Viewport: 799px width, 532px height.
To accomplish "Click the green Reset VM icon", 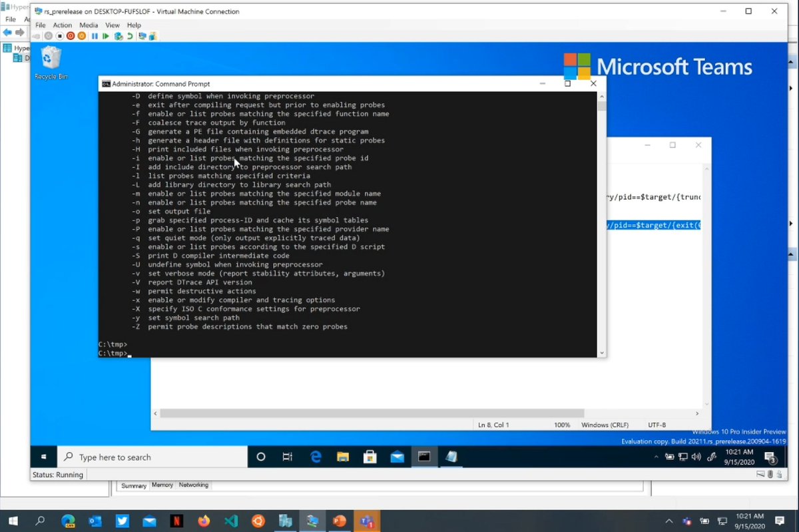I will (106, 36).
